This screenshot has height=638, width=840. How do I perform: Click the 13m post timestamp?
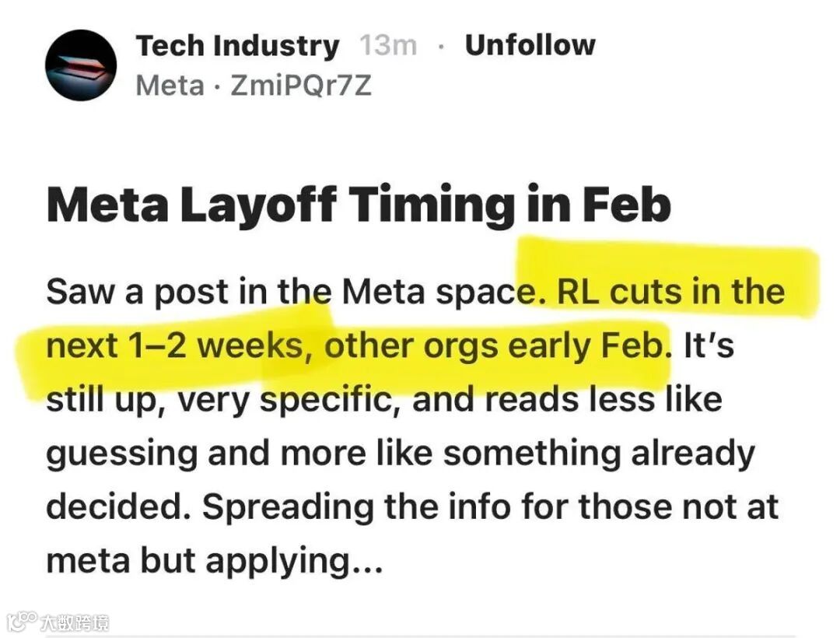388,46
